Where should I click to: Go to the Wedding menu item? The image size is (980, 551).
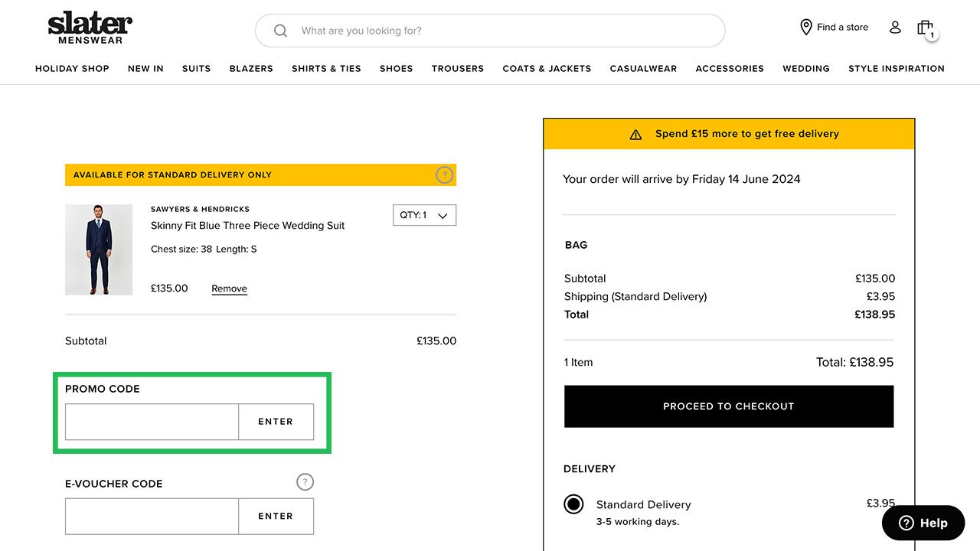pos(805,69)
